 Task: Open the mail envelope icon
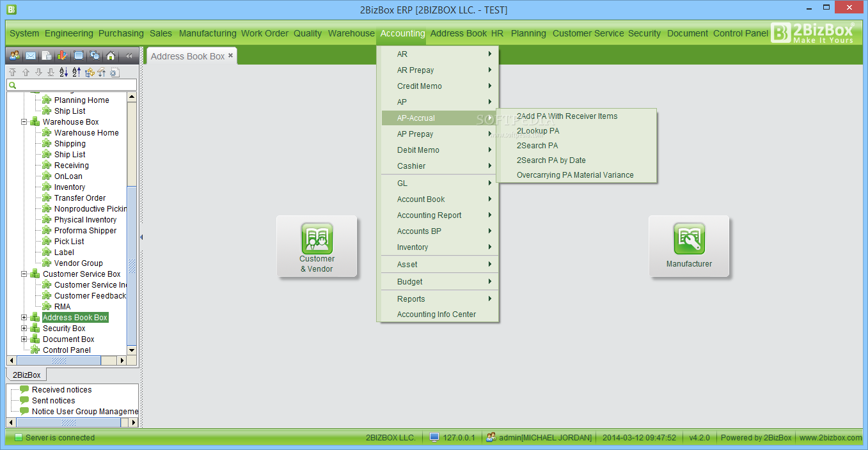click(31, 56)
